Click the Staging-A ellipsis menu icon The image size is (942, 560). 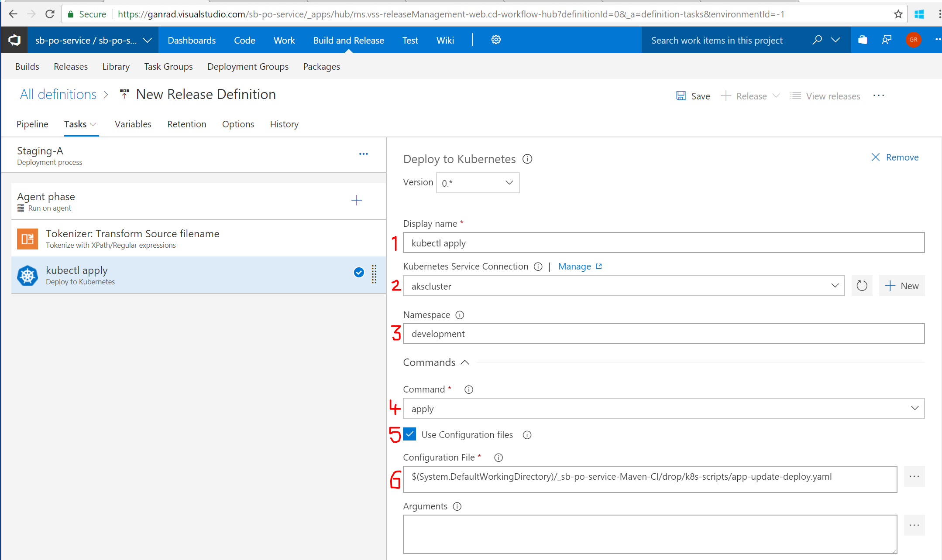click(363, 154)
